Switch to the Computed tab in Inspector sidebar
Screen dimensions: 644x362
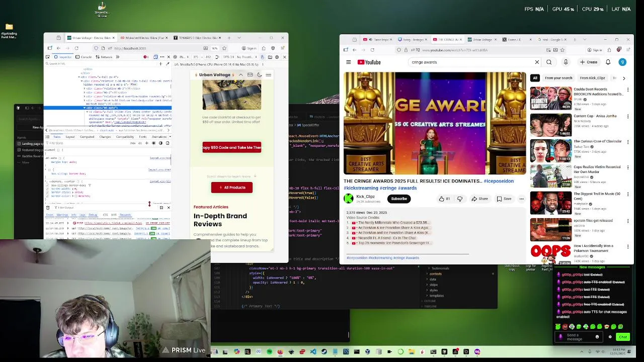pos(87,137)
